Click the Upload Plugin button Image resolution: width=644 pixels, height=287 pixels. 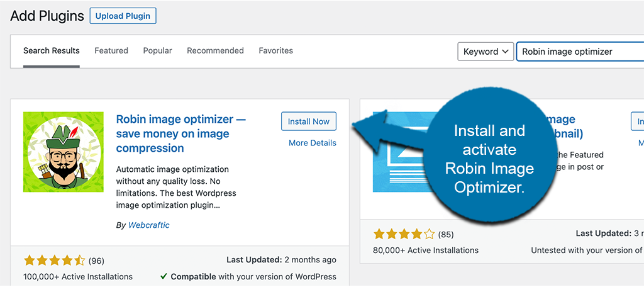pos(123,16)
